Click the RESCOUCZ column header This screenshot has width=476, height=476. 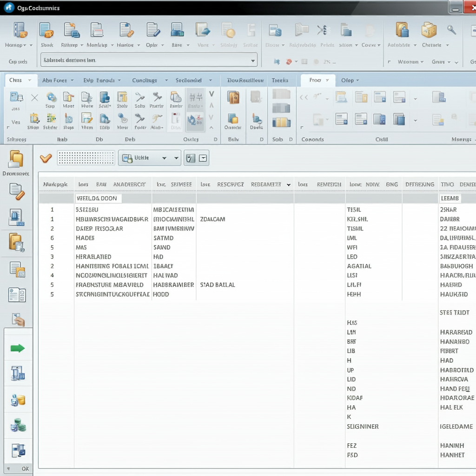(231, 184)
